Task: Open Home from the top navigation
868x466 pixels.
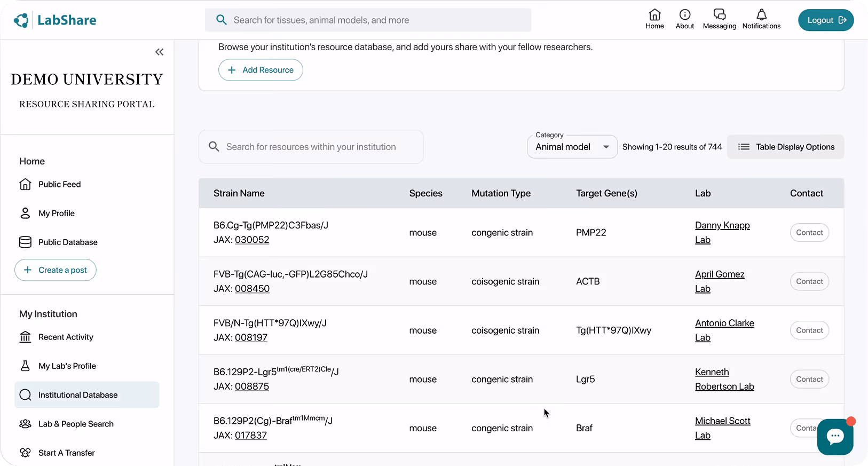Action: pyautogui.click(x=654, y=19)
